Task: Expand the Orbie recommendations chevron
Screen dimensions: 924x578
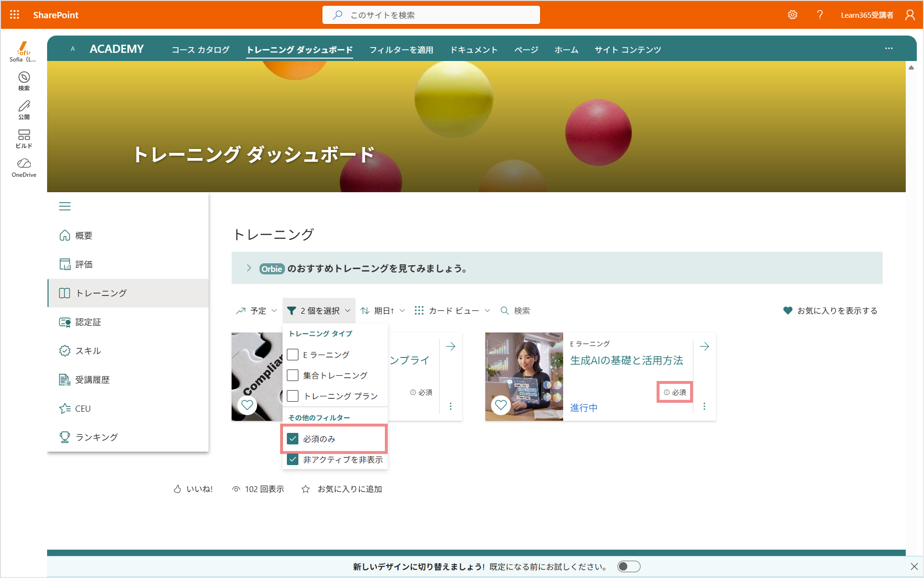Action: [x=248, y=268]
